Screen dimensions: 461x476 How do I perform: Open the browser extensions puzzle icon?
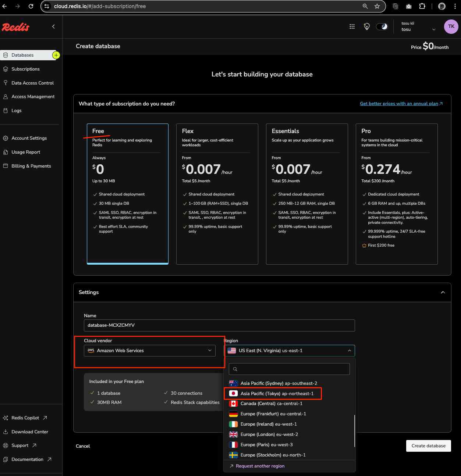422,6
